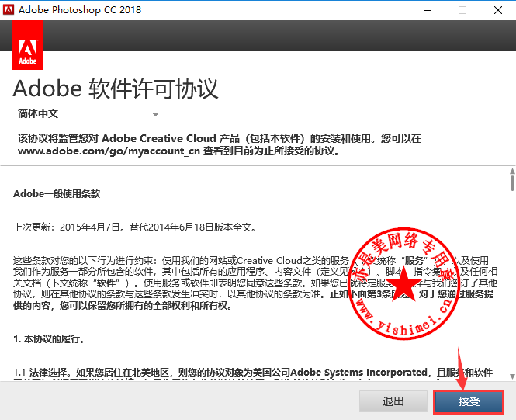This screenshot has height=420, width=516.
Task: Open the 简体中文 language dropdown
Action: point(88,114)
